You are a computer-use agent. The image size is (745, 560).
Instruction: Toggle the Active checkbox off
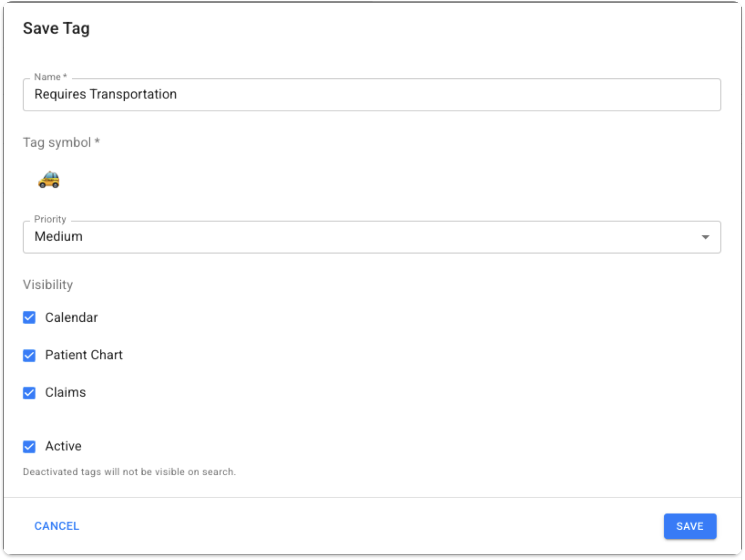click(29, 447)
